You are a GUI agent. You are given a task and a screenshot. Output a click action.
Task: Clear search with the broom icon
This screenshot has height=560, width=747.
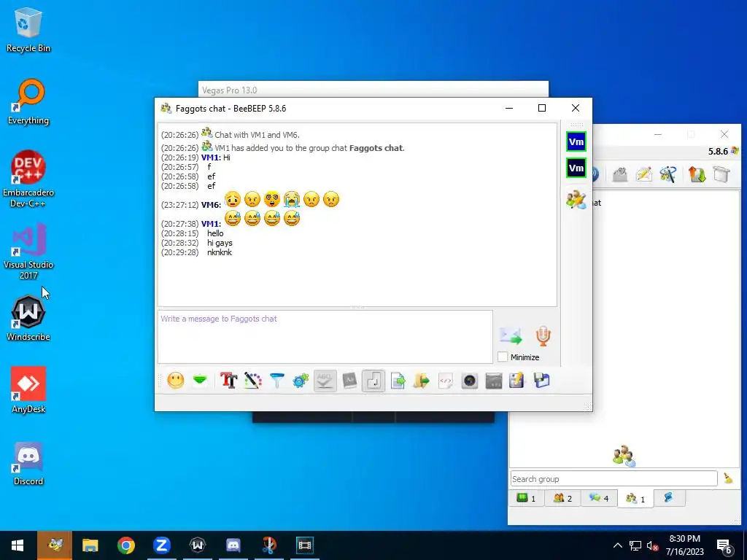pos(728,478)
